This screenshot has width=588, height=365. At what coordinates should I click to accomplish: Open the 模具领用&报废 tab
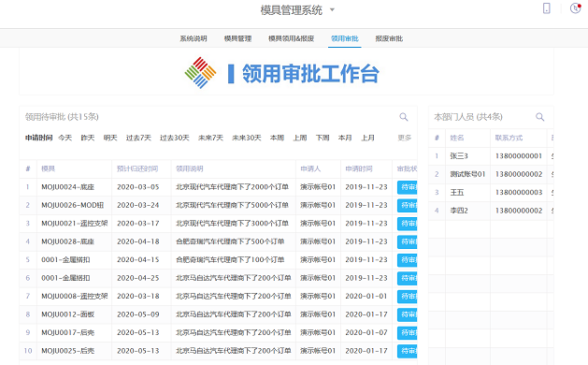click(292, 38)
